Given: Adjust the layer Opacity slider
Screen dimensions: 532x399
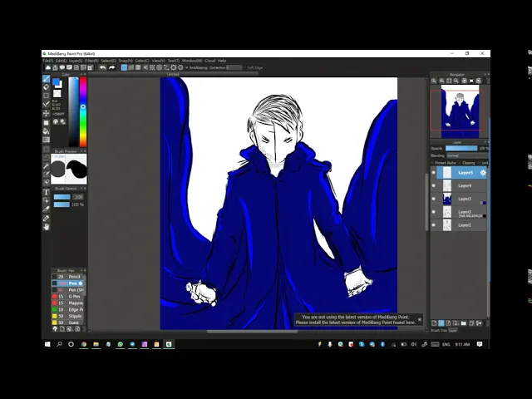Looking at the screenshot, I should (x=461, y=148).
